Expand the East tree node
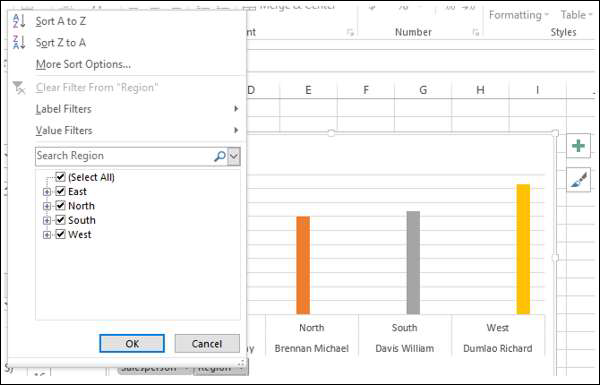Viewport: 600px width, 385px height. click(47, 192)
